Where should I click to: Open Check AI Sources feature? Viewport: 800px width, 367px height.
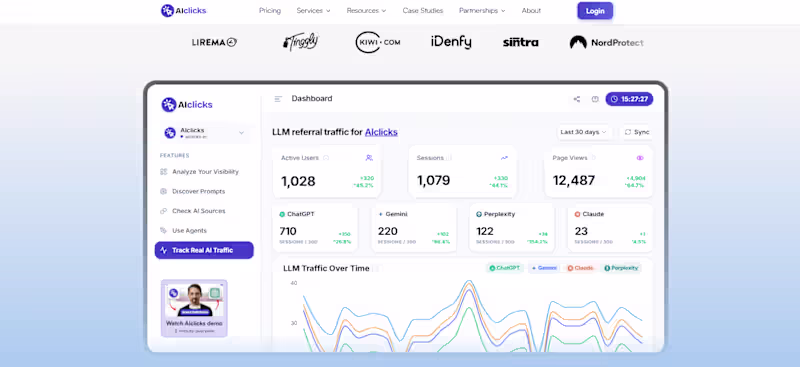click(198, 211)
